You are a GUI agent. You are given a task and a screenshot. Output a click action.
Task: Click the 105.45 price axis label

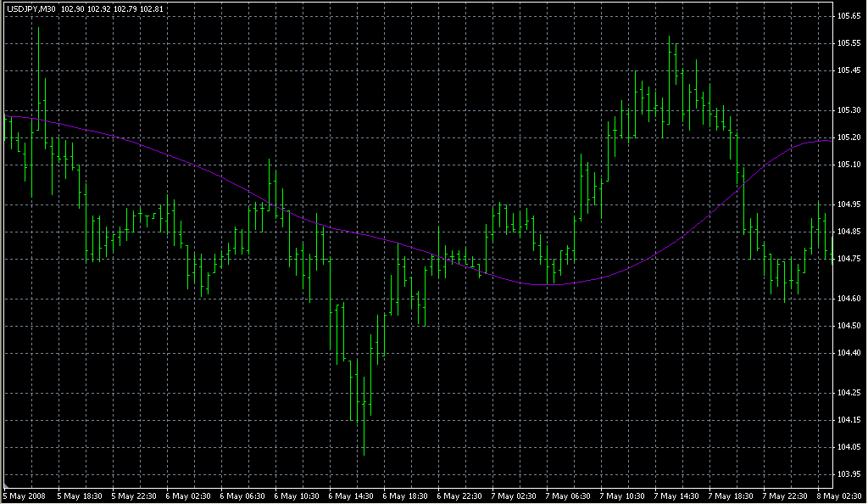(849, 70)
